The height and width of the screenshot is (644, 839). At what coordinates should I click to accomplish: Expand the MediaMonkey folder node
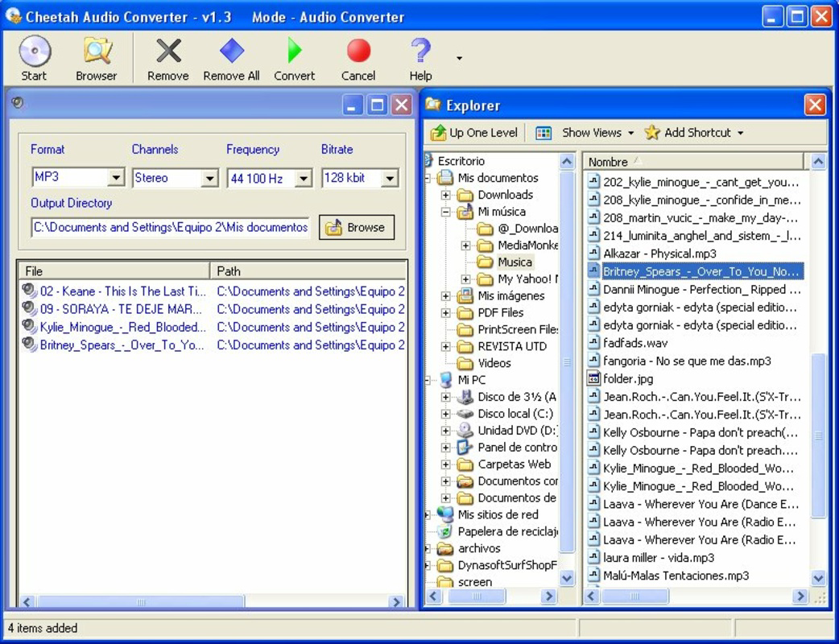point(465,246)
